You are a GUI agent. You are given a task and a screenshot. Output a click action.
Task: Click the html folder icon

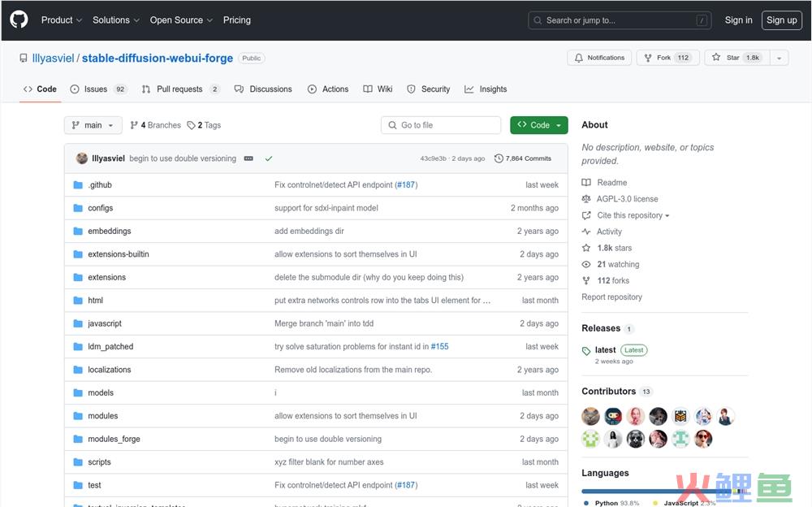(78, 300)
